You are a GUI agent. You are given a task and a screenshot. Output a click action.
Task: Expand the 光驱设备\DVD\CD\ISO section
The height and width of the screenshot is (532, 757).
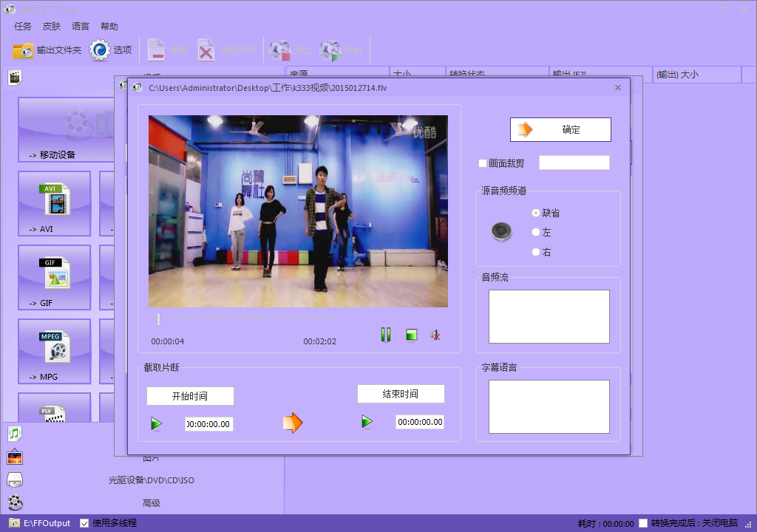tap(151, 480)
